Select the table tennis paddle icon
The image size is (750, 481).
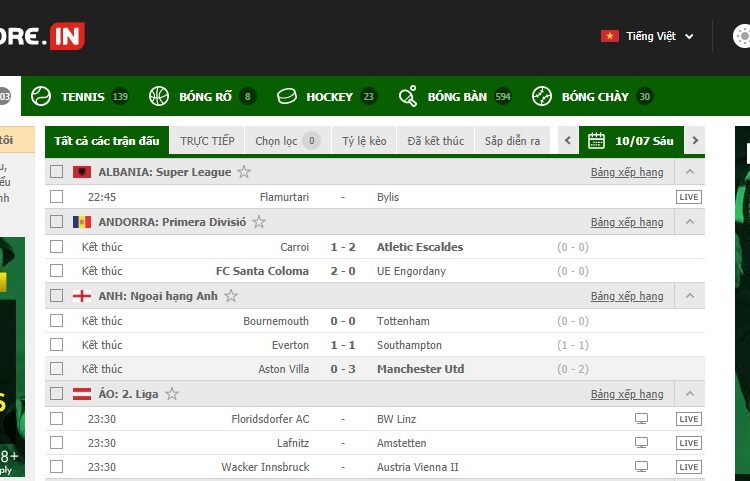point(408,96)
